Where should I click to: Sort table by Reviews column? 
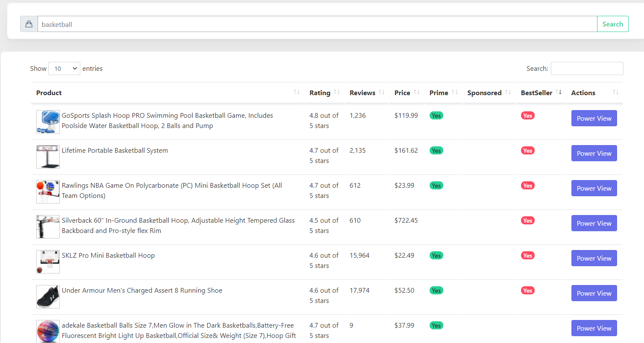coord(366,93)
